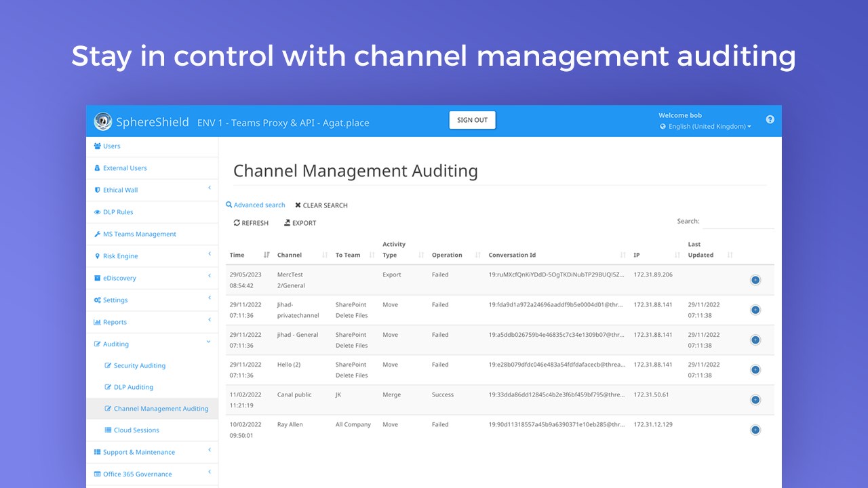Viewport: 868px width, 488px height.
Task: Click the External Users person icon
Action: click(98, 168)
